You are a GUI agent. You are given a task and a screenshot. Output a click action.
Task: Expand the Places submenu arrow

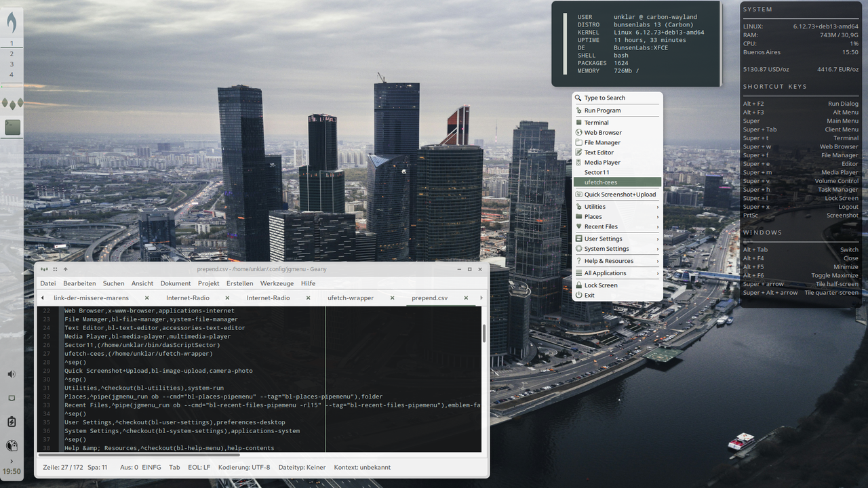coord(658,217)
